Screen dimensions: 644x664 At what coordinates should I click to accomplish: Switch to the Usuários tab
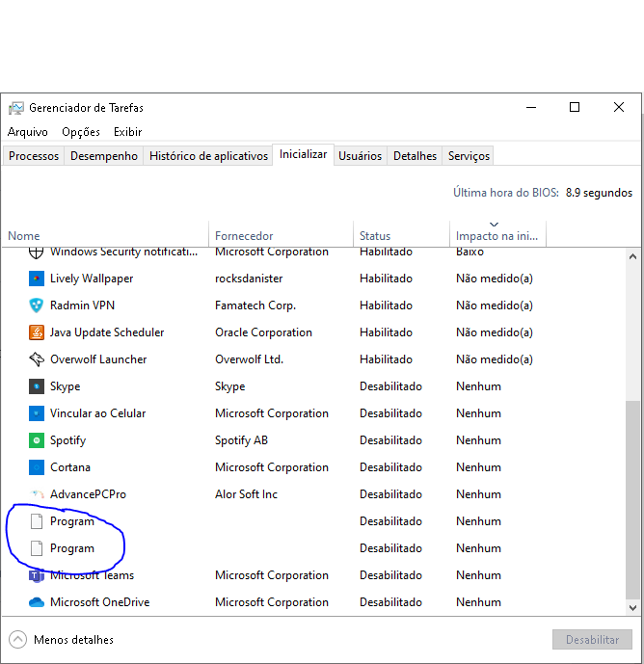(361, 156)
